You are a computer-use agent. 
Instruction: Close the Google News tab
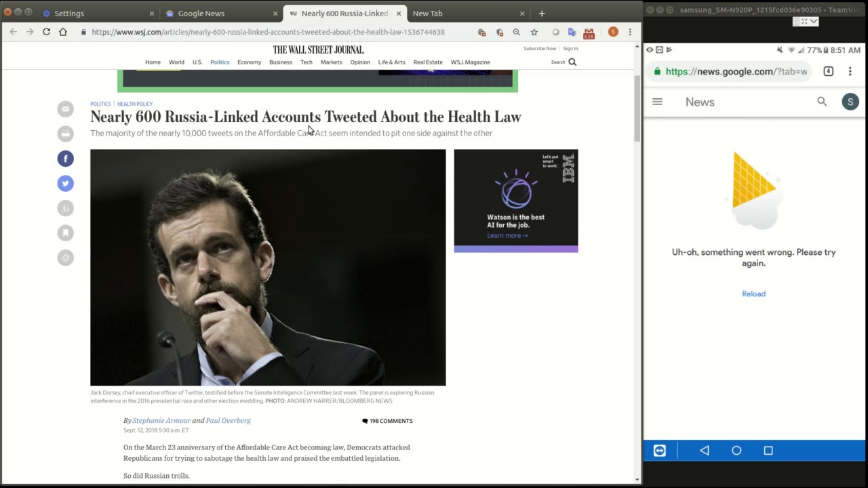(275, 14)
